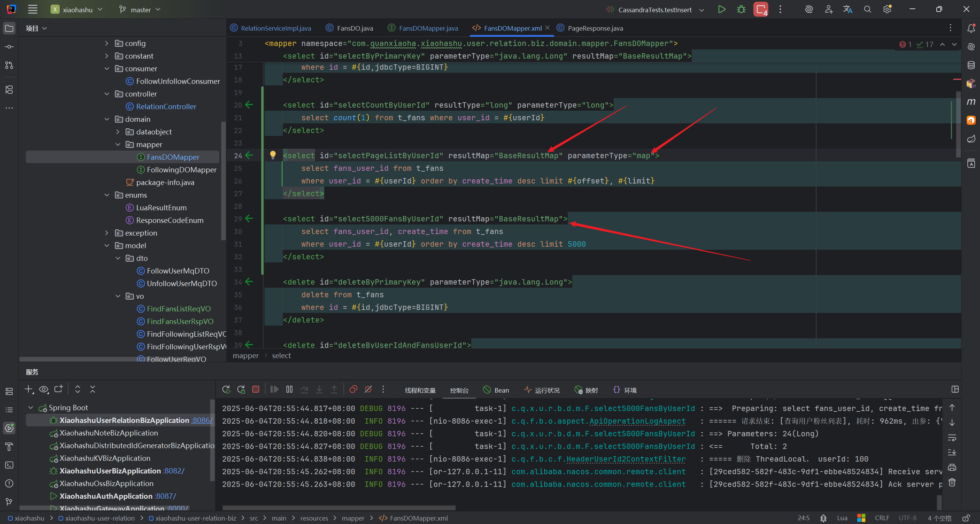View breakpoints via the red circles icon

click(353, 390)
